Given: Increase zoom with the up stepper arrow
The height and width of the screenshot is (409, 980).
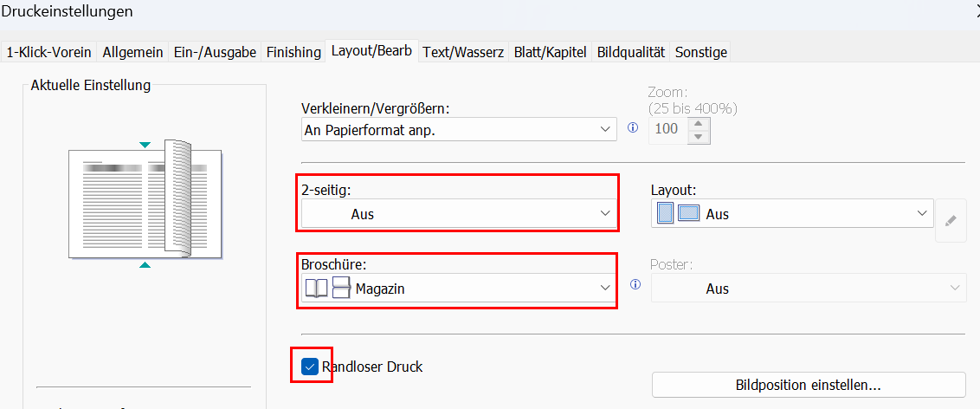Looking at the screenshot, I should pos(699,122).
